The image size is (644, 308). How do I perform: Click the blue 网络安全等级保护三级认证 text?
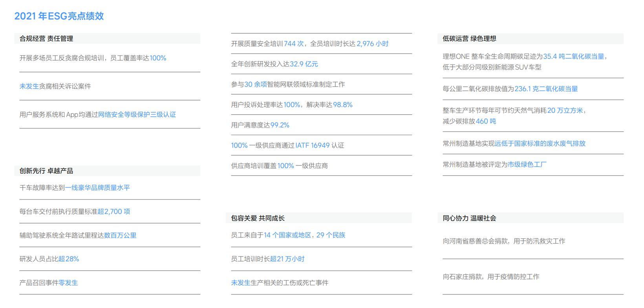pos(137,115)
